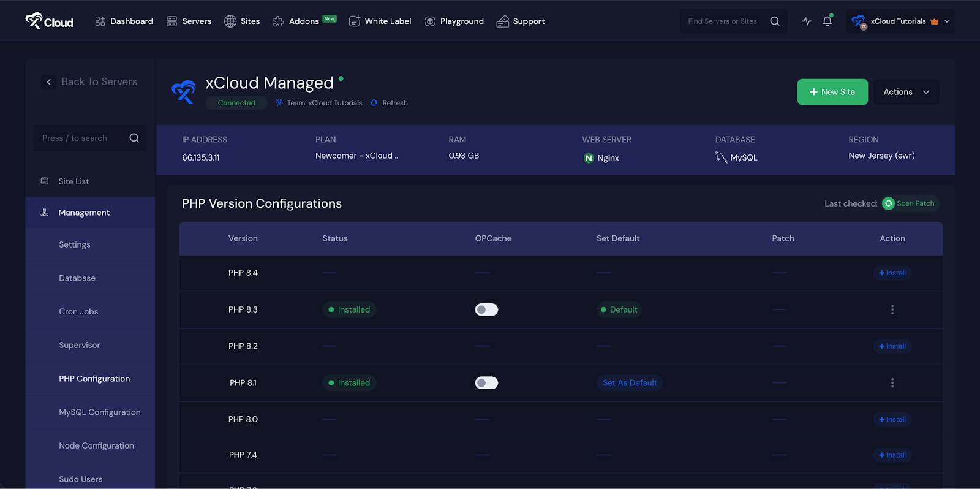This screenshot has height=489, width=980.
Task: Click the xCloud logo in the header
Action: point(49,21)
